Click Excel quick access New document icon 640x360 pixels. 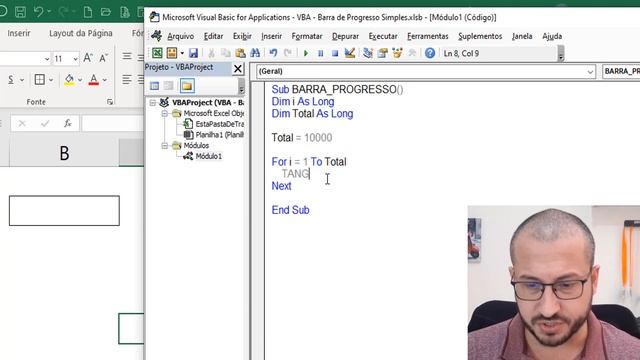click(88, 12)
